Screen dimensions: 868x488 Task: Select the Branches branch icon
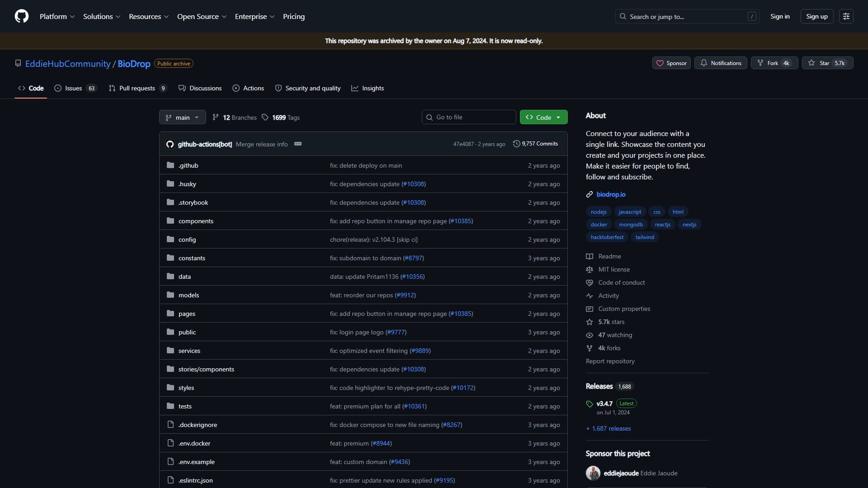tap(216, 117)
